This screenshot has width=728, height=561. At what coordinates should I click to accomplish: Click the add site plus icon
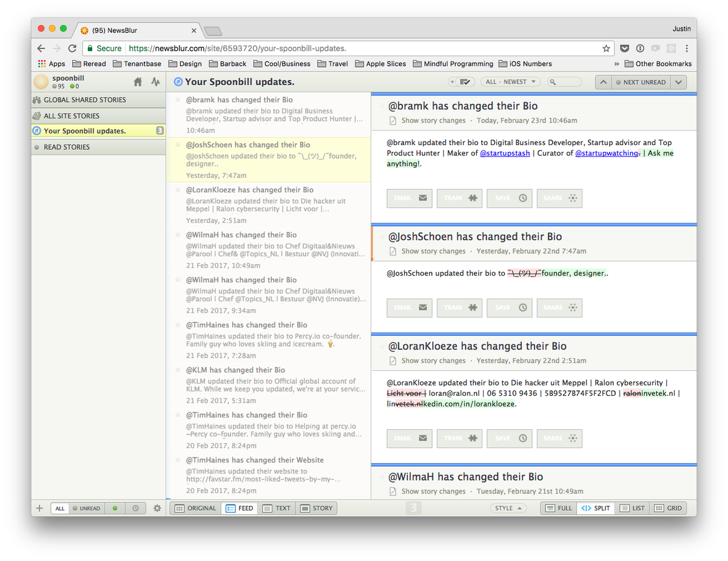39,508
